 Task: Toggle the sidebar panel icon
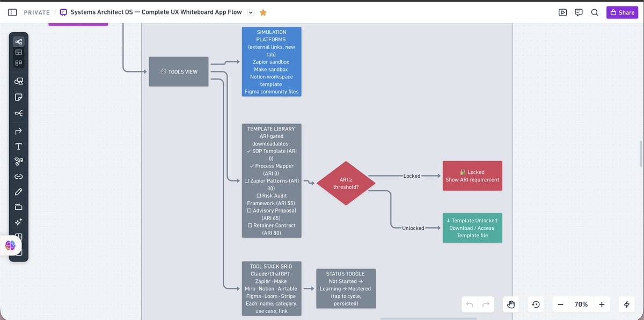point(12,12)
